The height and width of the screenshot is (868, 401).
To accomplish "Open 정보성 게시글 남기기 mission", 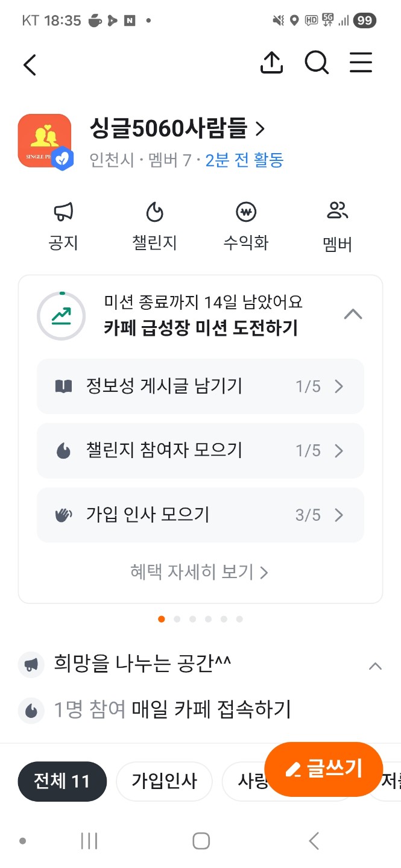I will [200, 386].
